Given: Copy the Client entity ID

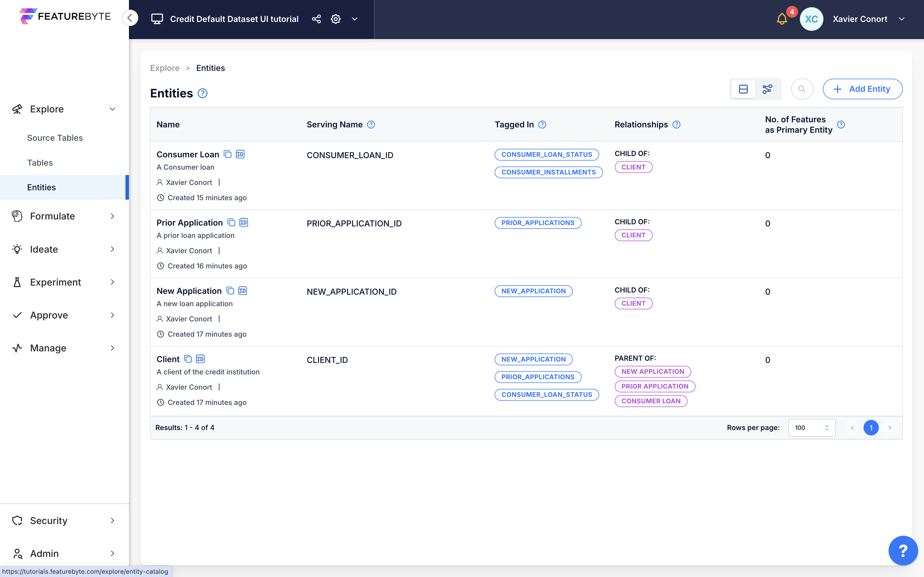Looking at the screenshot, I should (200, 359).
